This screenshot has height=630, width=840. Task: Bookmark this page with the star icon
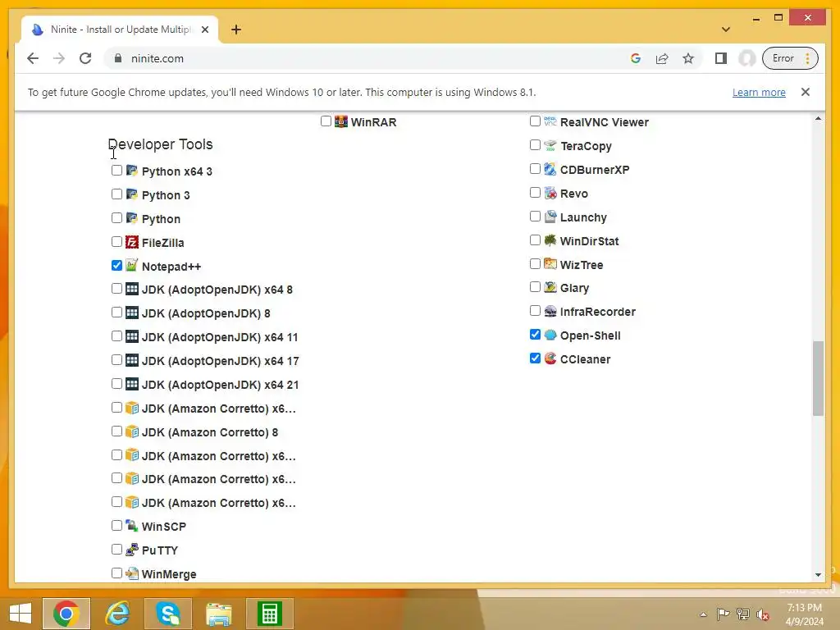click(x=688, y=58)
